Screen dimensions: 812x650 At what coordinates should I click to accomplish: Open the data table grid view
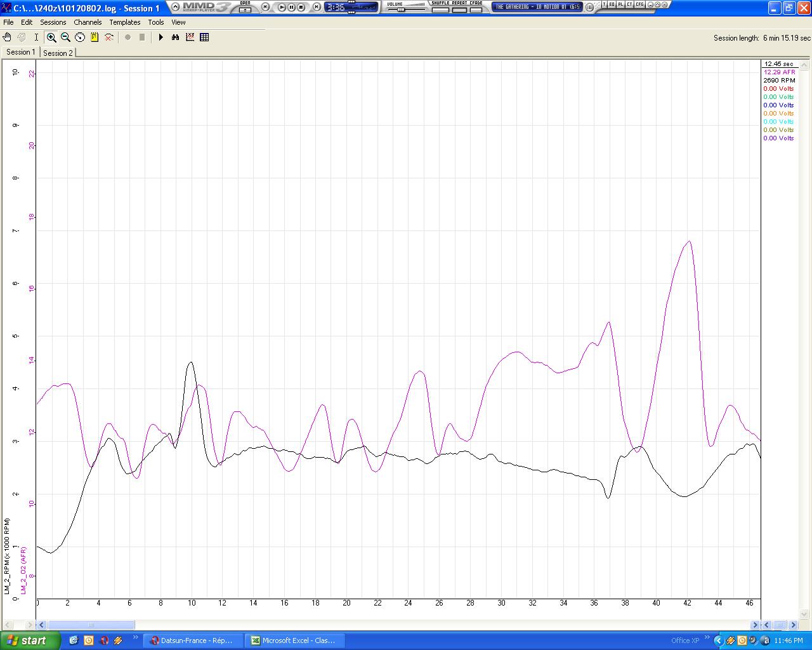[x=204, y=37]
